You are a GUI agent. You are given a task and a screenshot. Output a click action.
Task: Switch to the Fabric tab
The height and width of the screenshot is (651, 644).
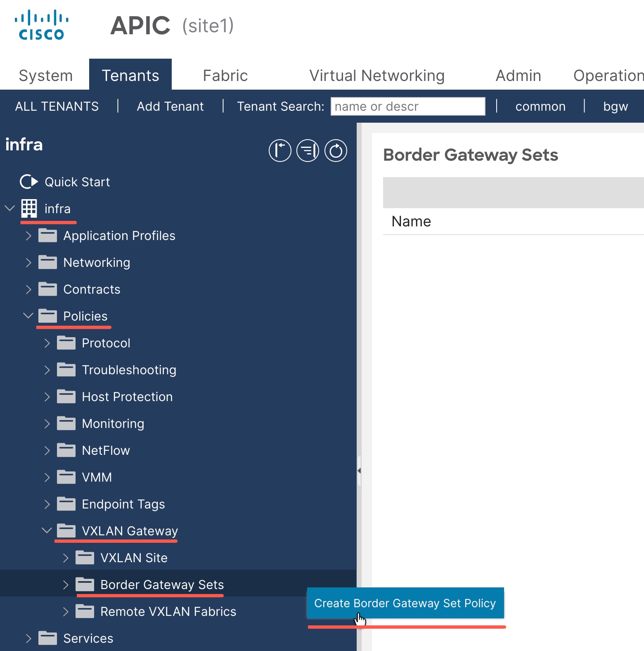[x=225, y=76]
